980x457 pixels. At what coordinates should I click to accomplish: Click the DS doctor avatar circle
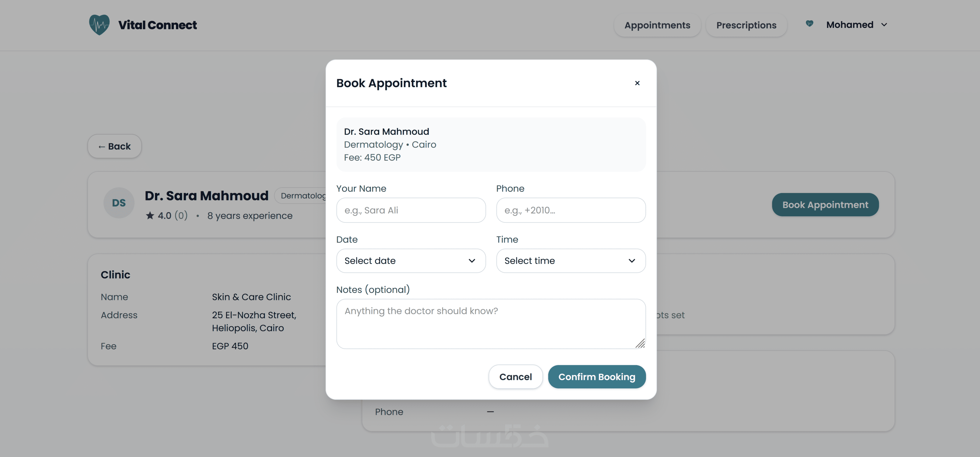[119, 203]
